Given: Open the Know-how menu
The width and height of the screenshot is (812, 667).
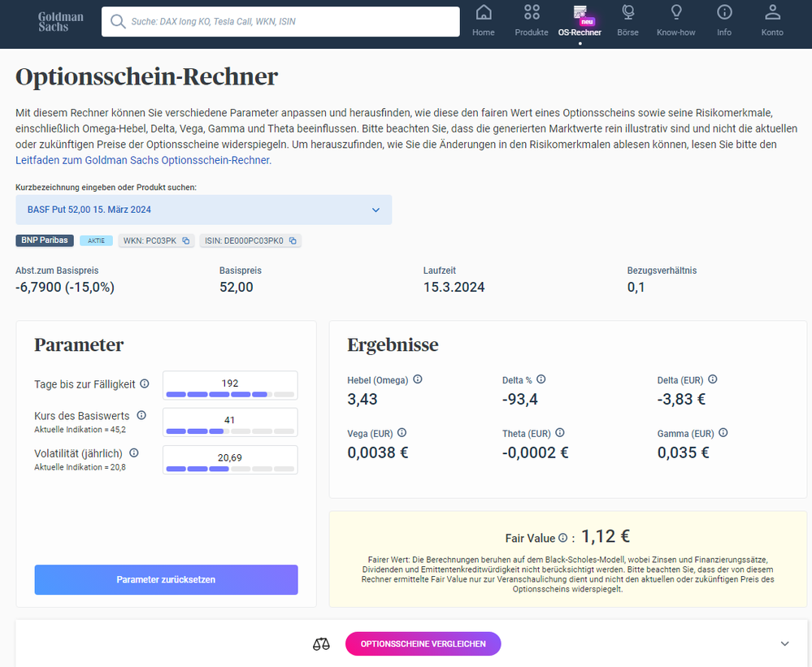Looking at the screenshot, I should tap(675, 21).
